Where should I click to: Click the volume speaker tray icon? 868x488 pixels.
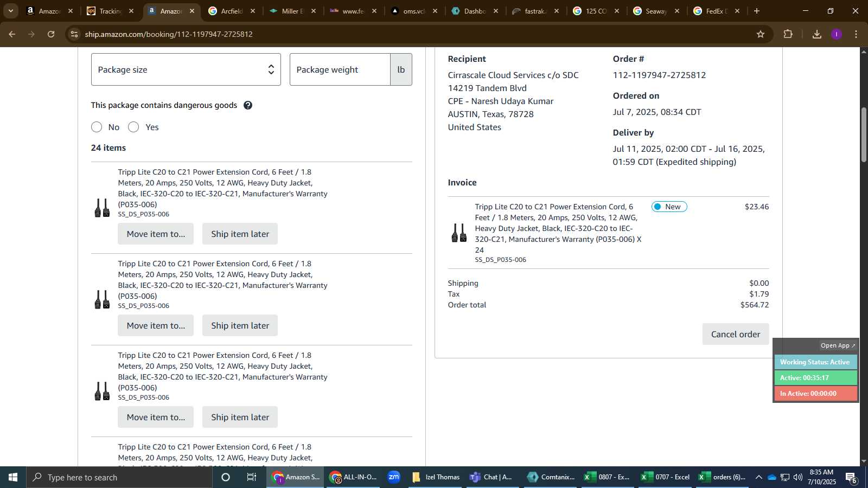(797, 477)
